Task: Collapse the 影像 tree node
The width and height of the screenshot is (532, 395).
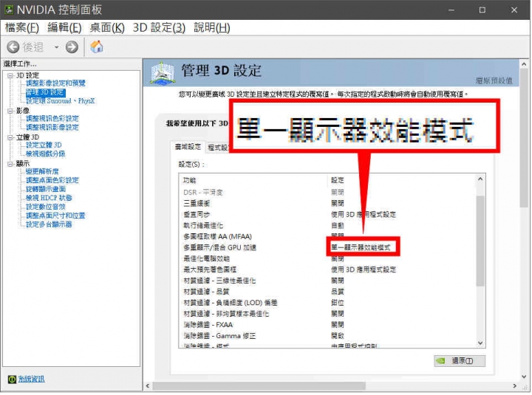Action: (x=10, y=111)
